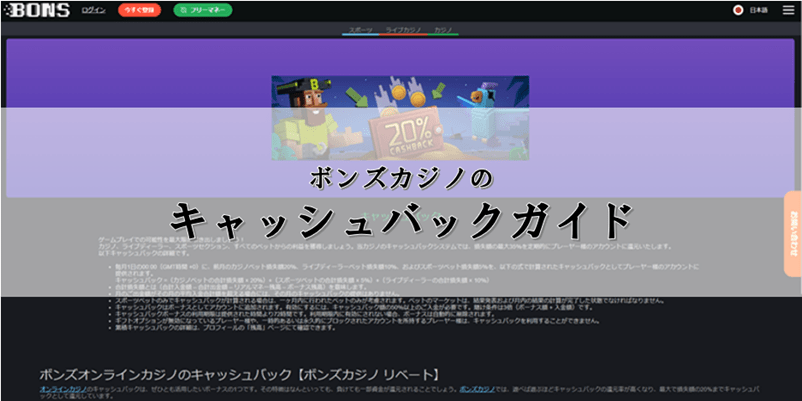Open the 日本語 language selector
Image resolution: width=802 pixels, height=401 pixels.
pyautogui.click(x=759, y=10)
